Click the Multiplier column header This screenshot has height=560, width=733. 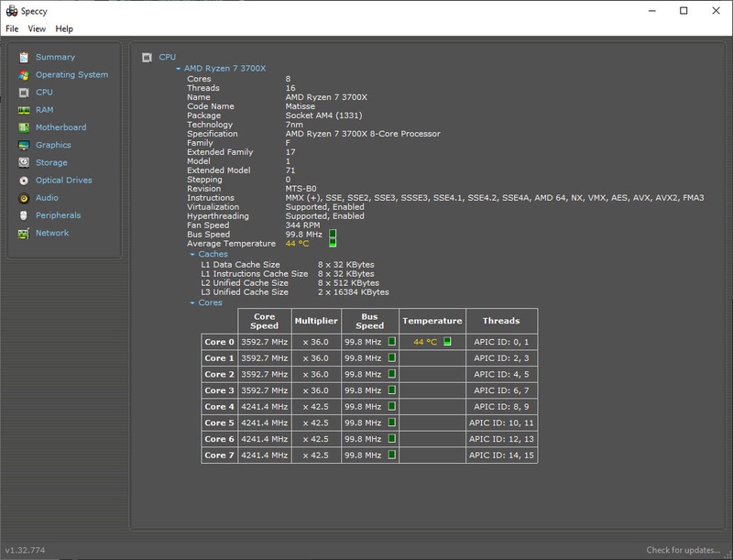click(316, 321)
